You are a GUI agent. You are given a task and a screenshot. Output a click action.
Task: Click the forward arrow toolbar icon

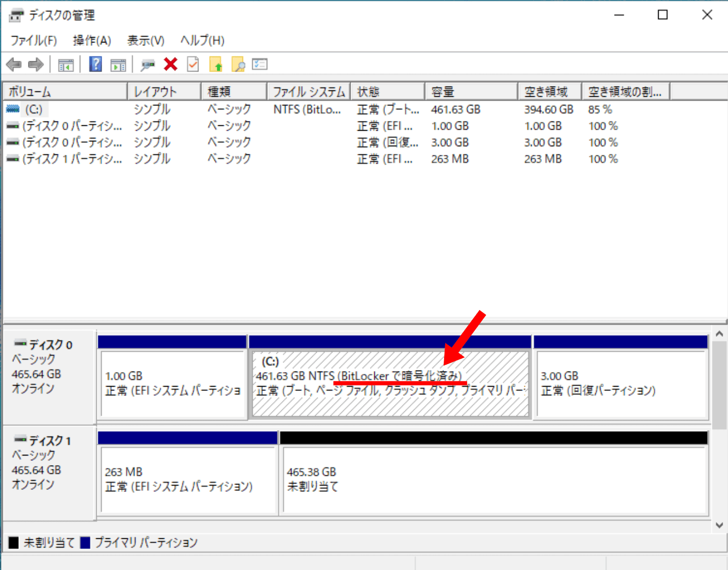pos(35,65)
